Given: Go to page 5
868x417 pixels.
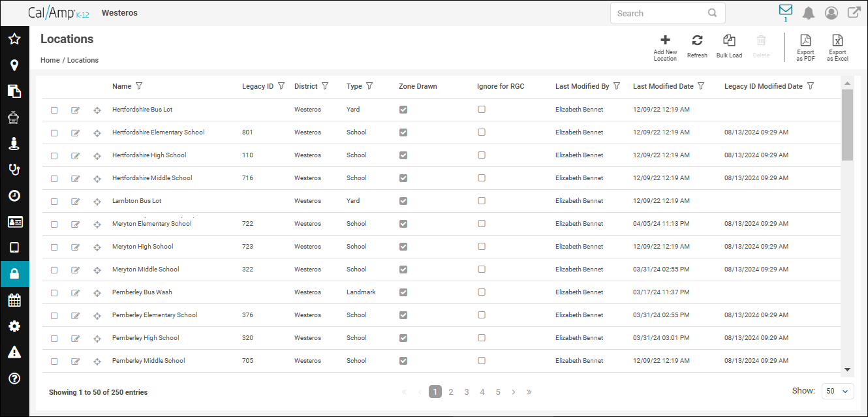Looking at the screenshot, I should coord(498,392).
